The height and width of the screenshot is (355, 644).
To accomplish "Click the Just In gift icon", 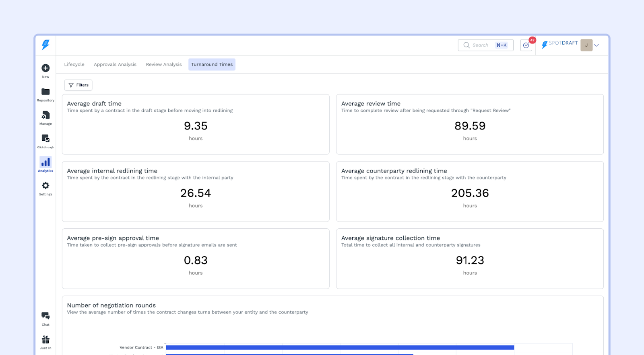I will [x=45, y=340].
